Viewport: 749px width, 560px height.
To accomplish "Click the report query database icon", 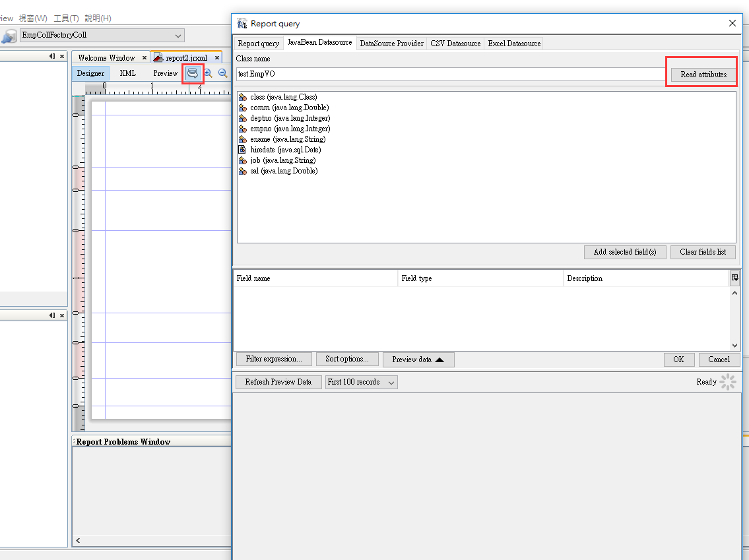I will point(193,73).
